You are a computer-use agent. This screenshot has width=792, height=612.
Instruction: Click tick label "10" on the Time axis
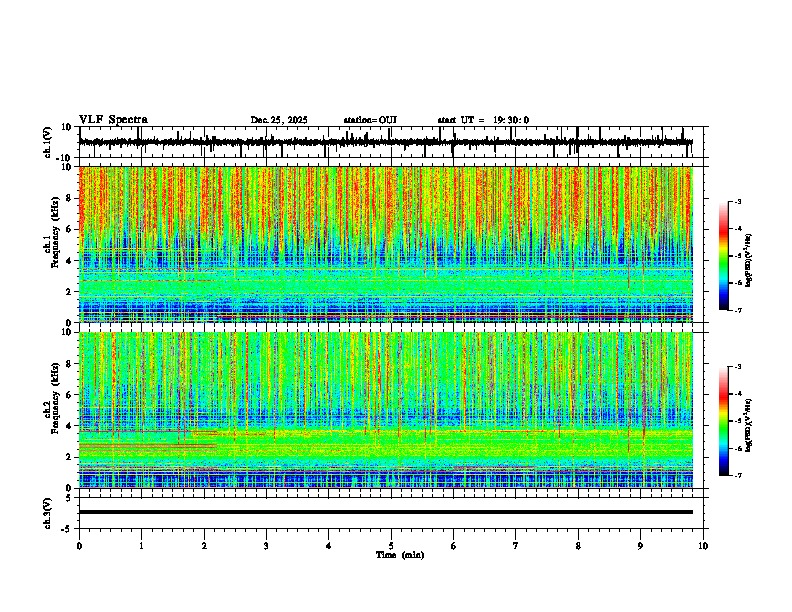pos(703,546)
